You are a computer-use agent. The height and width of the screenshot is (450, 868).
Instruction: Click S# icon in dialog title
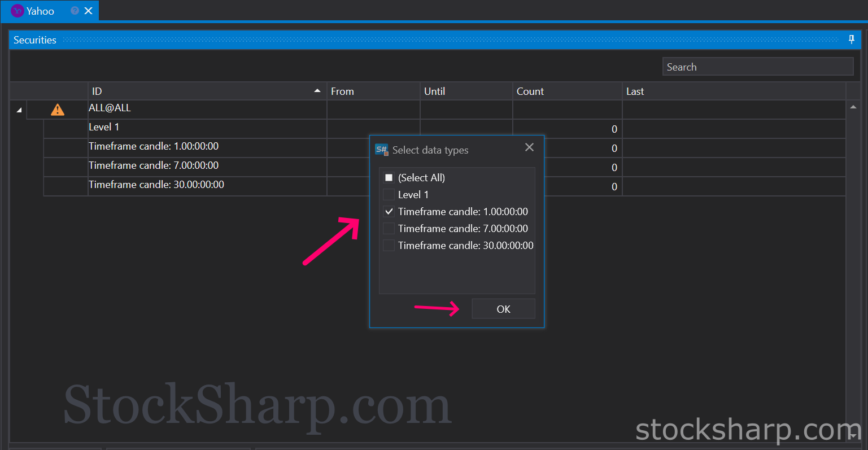(x=382, y=150)
